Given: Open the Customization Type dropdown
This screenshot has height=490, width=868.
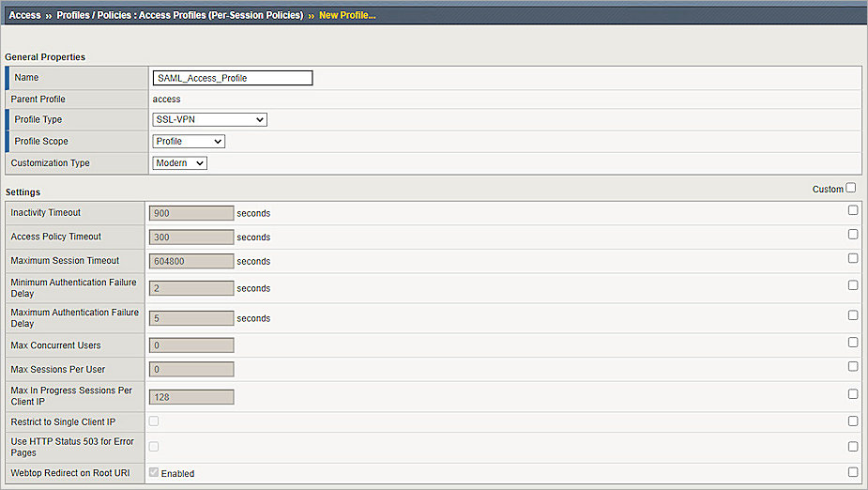Looking at the screenshot, I should click(180, 163).
